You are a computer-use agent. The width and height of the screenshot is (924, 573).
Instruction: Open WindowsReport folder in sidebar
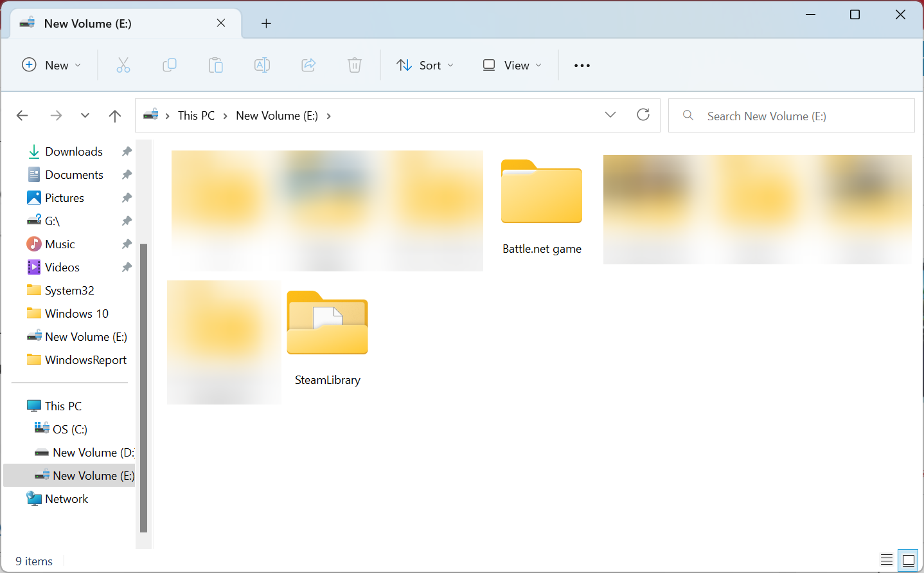(85, 360)
